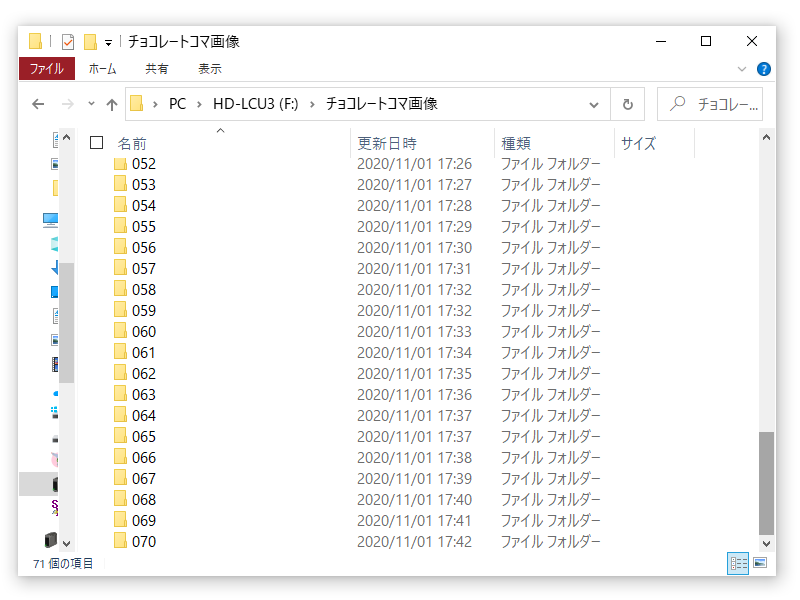Image resolution: width=800 pixels, height=600 pixels.
Task: Go back with the left arrow
Action: [x=38, y=104]
